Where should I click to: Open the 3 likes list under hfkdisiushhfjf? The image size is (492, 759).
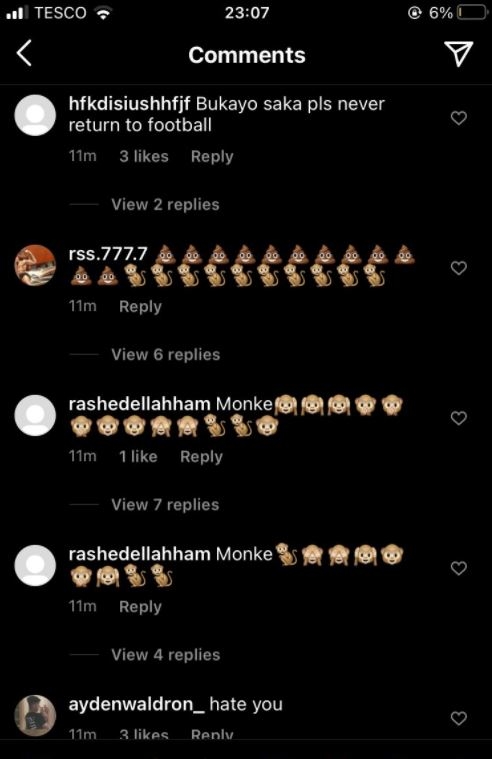coord(144,156)
